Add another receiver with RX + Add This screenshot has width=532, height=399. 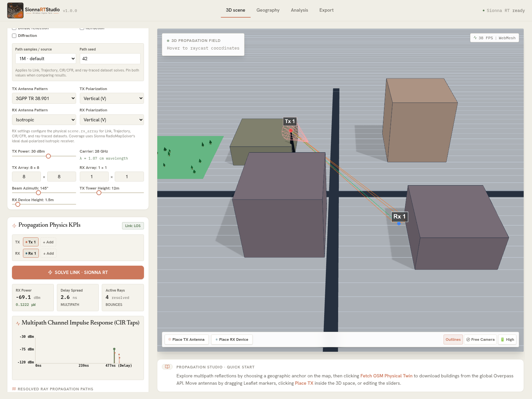[x=49, y=253]
